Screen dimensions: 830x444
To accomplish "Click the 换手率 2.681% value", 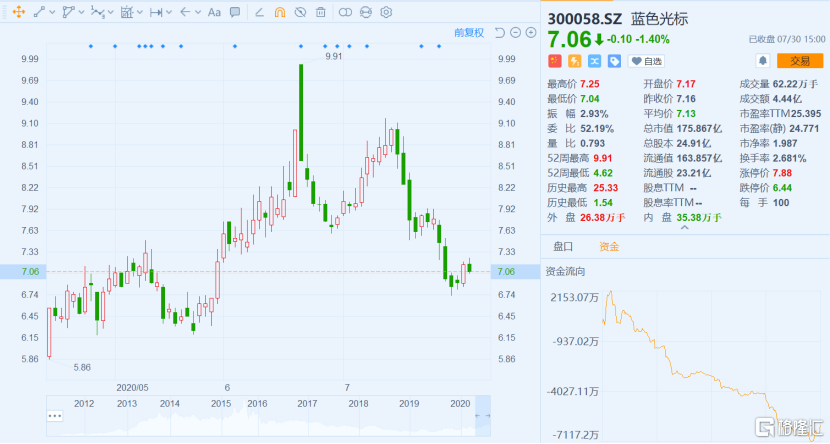I will 789,158.
